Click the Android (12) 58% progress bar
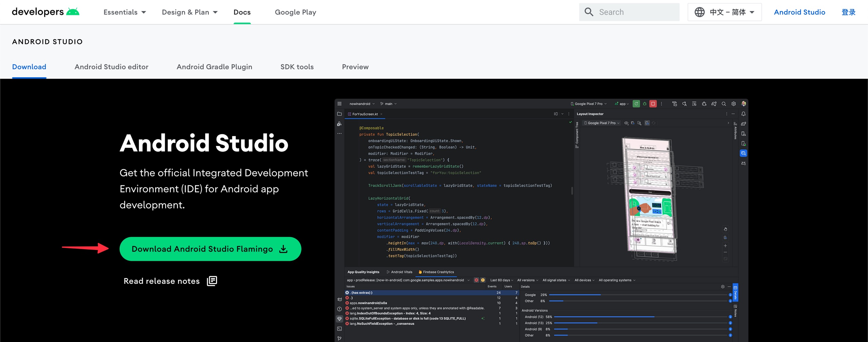 [x=640, y=317]
